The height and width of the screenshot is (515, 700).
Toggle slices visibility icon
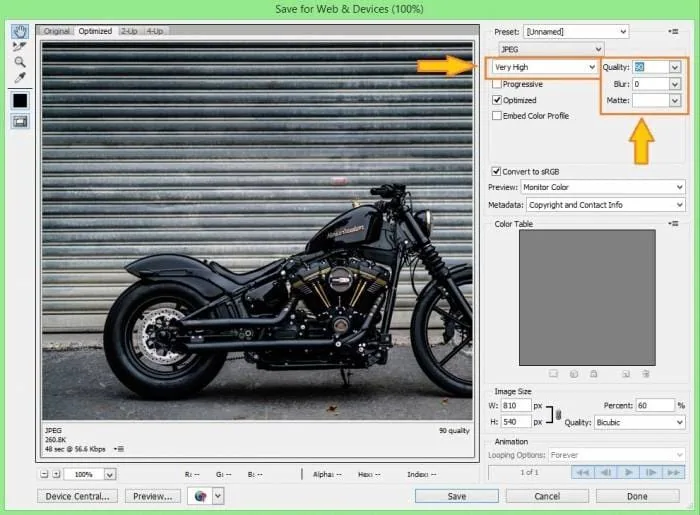(20, 121)
